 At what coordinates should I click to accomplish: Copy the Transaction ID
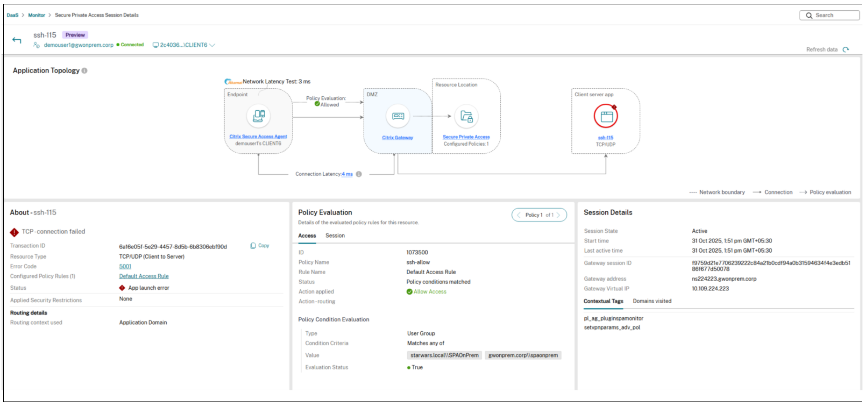(x=260, y=246)
